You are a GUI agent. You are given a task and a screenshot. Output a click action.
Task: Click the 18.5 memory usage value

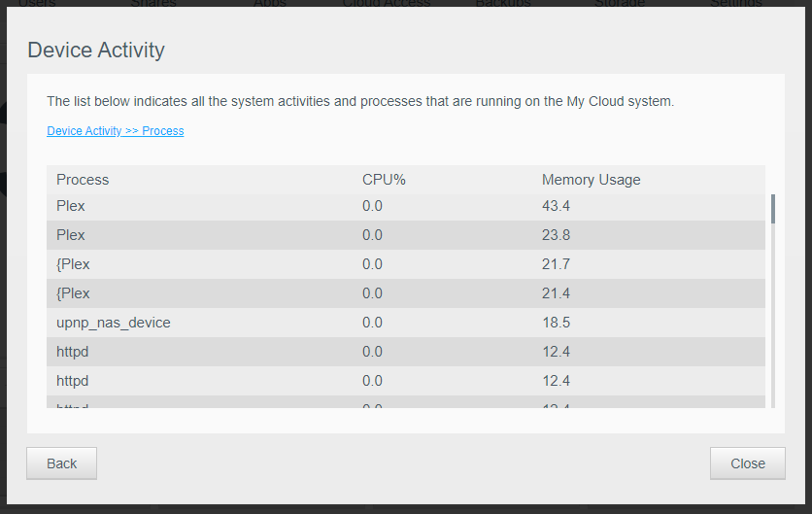coord(556,323)
